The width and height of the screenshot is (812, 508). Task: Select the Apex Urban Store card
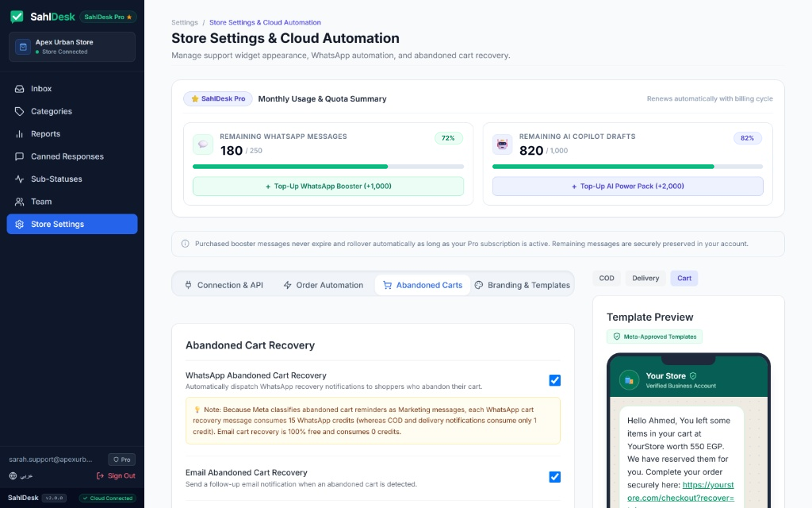point(72,47)
